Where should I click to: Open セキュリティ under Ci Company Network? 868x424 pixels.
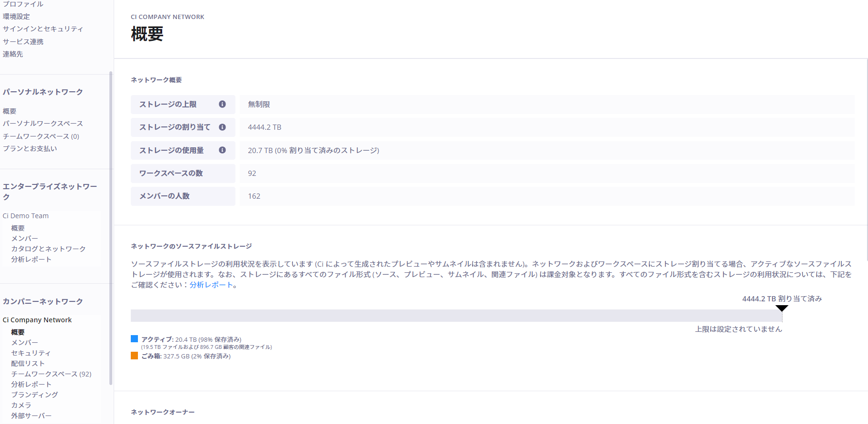coord(31,353)
